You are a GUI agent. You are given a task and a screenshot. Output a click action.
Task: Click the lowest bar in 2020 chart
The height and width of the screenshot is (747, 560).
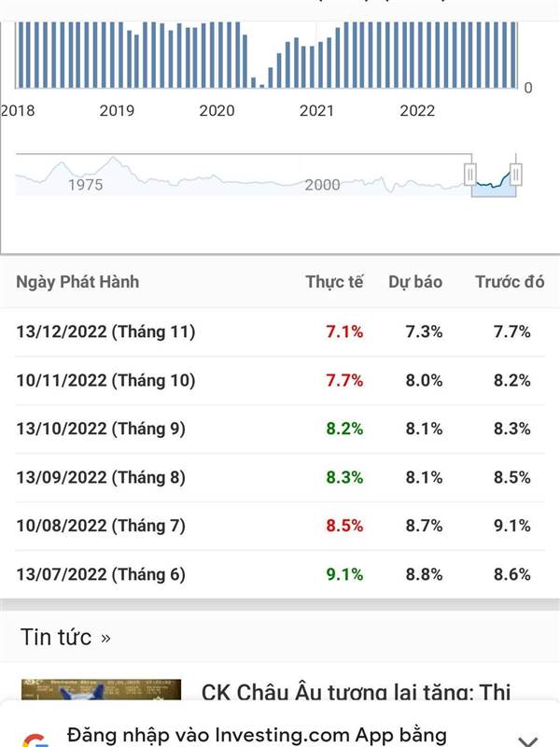tap(262, 86)
